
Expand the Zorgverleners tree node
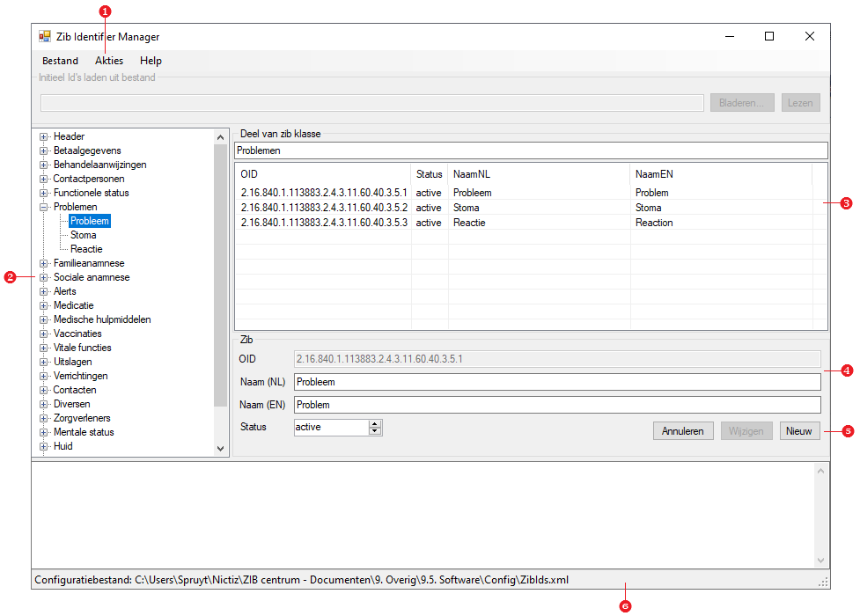43,419
